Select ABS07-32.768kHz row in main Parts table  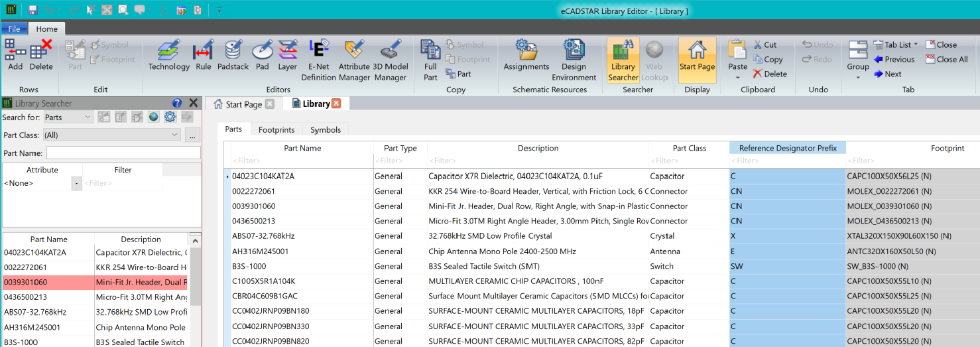602,236
